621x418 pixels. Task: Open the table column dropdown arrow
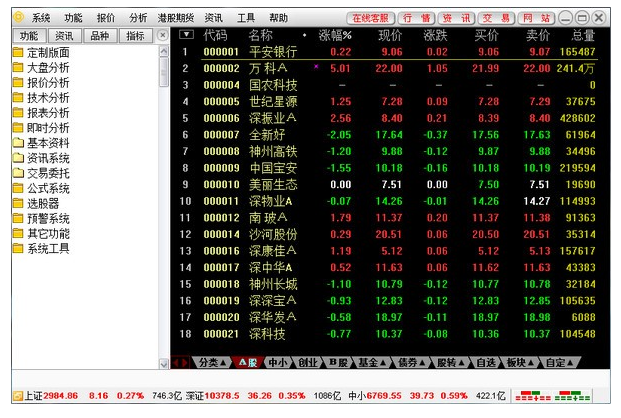point(186,35)
